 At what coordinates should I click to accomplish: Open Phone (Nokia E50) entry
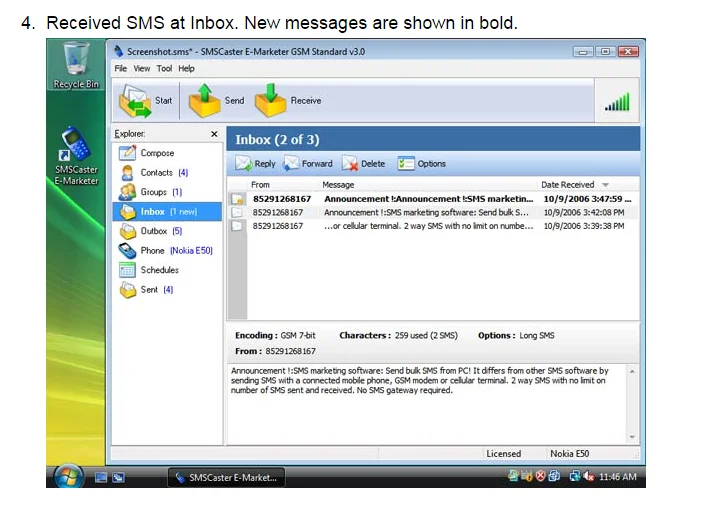coord(165,251)
